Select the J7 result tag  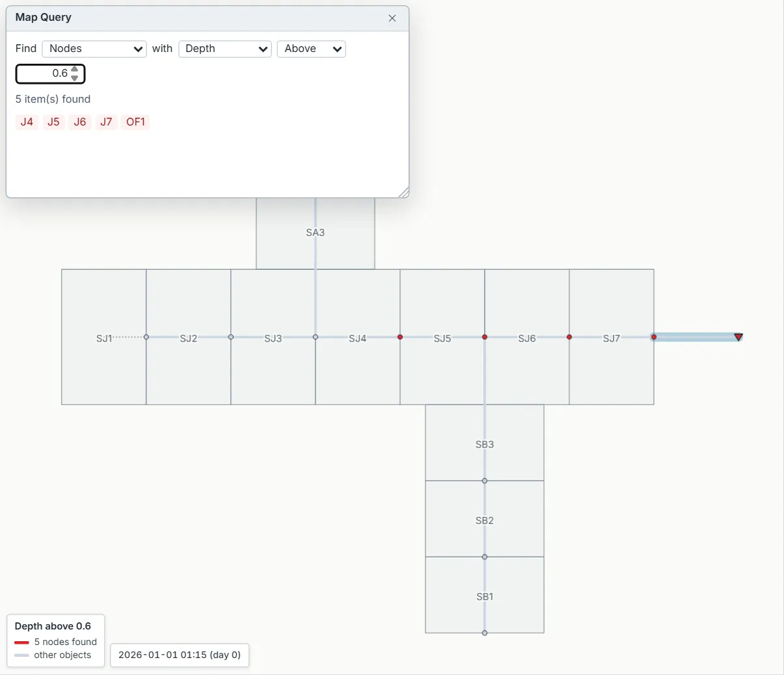[x=106, y=122]
